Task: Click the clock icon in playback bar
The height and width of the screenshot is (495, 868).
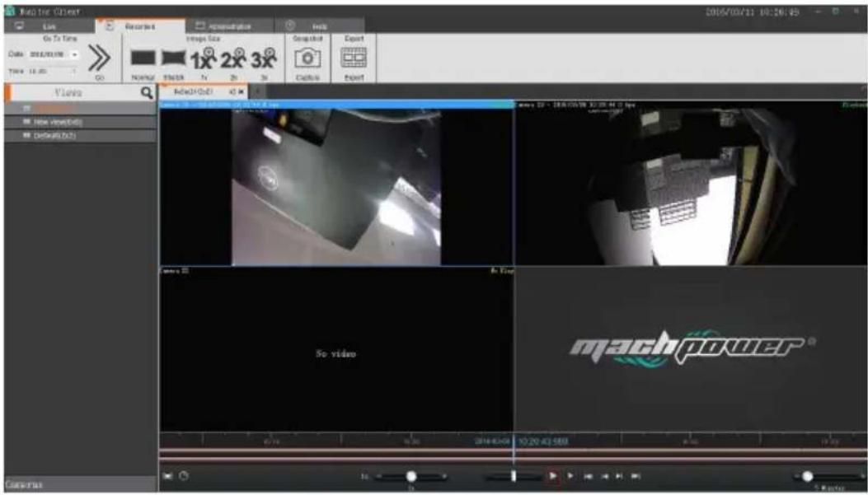Action: pyautogui.click(x=184, y=475)
